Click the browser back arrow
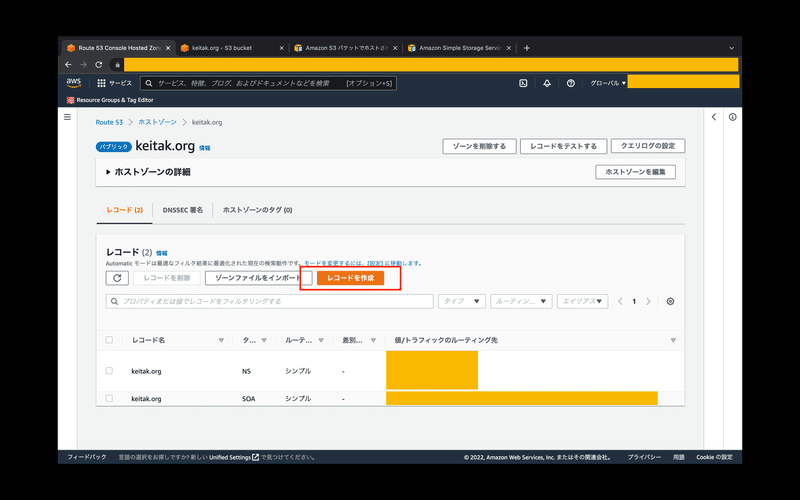Screen dimensions: 800x500 click(x=68, y=65)
